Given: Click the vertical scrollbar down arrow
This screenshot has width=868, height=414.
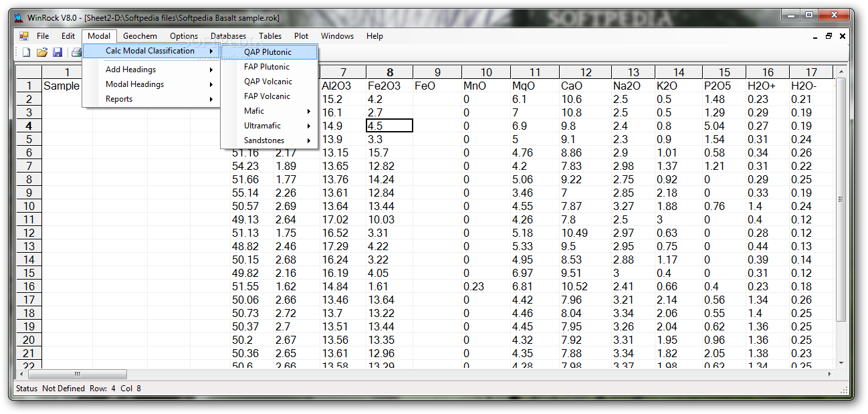Looking at the screenshot, I should [841, 362].
